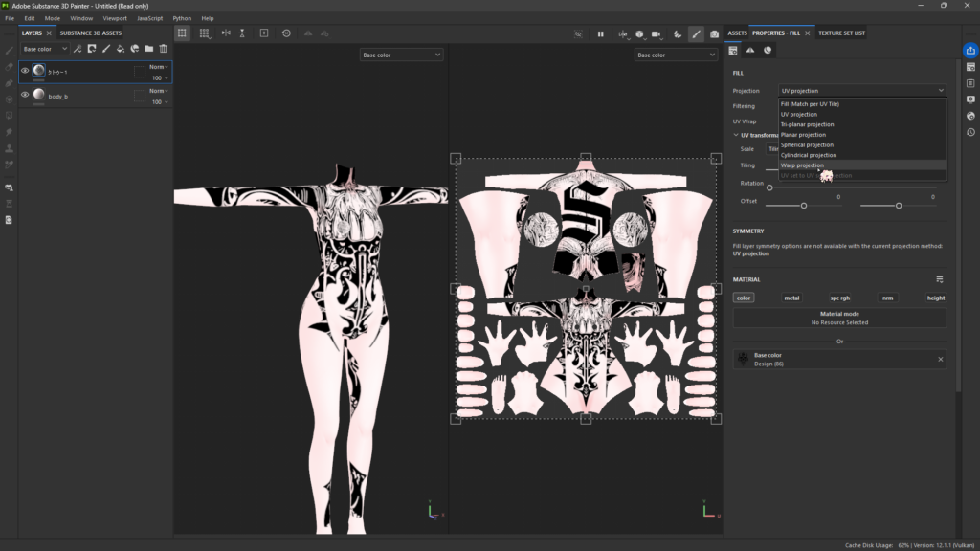
Task: Switch to the Texture Set List tab
Action: (x=841, y=33)
